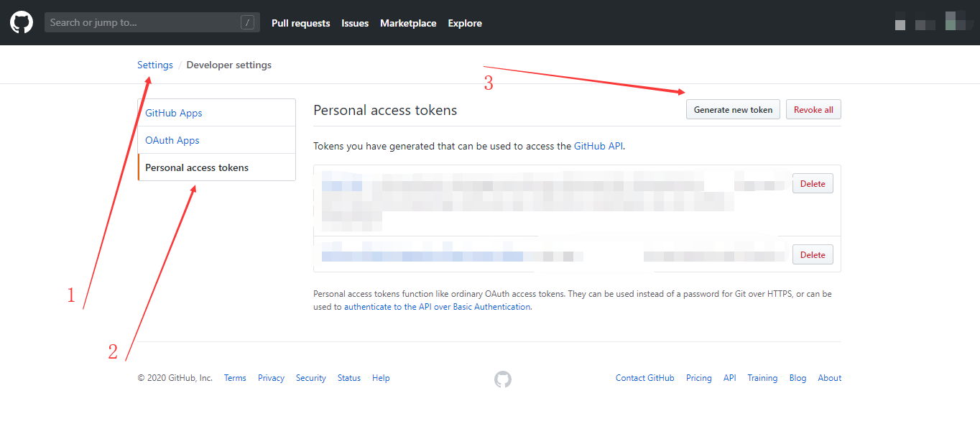Open the Blog footer link
The image size is (980, 447).
click(x=798, y=378)
